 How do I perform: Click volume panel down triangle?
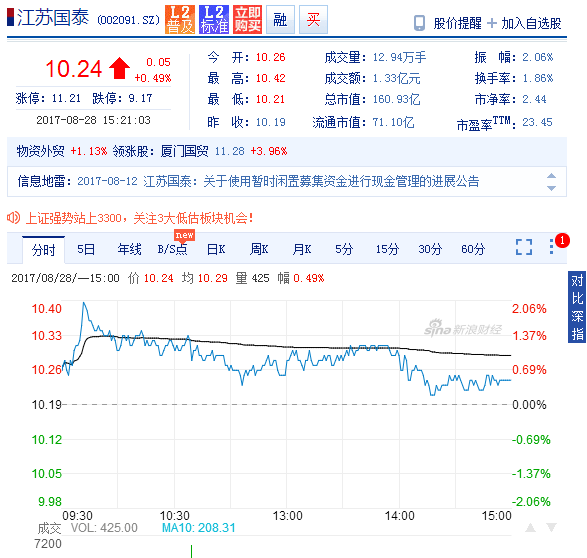point(551,528)
